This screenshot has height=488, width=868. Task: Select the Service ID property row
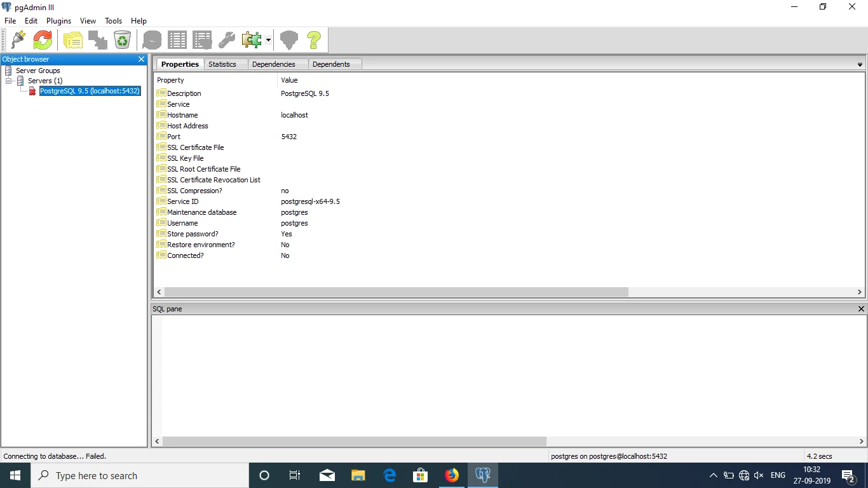508,201
